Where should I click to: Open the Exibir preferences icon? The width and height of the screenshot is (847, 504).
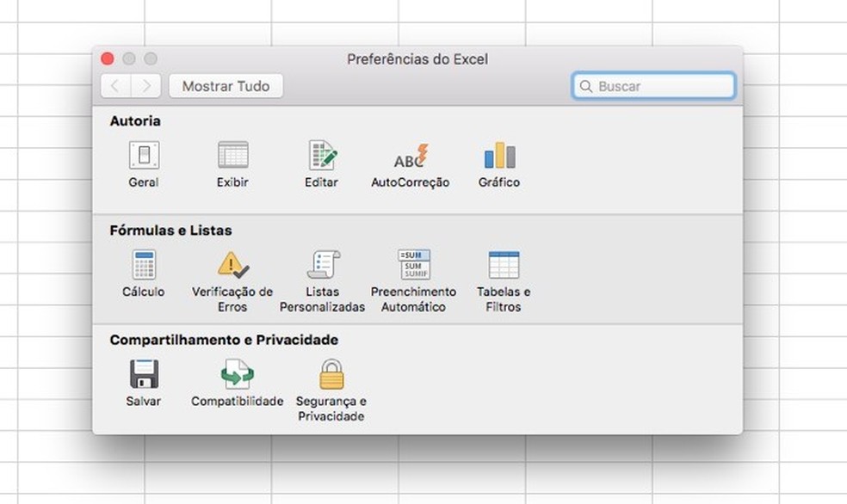232,156
